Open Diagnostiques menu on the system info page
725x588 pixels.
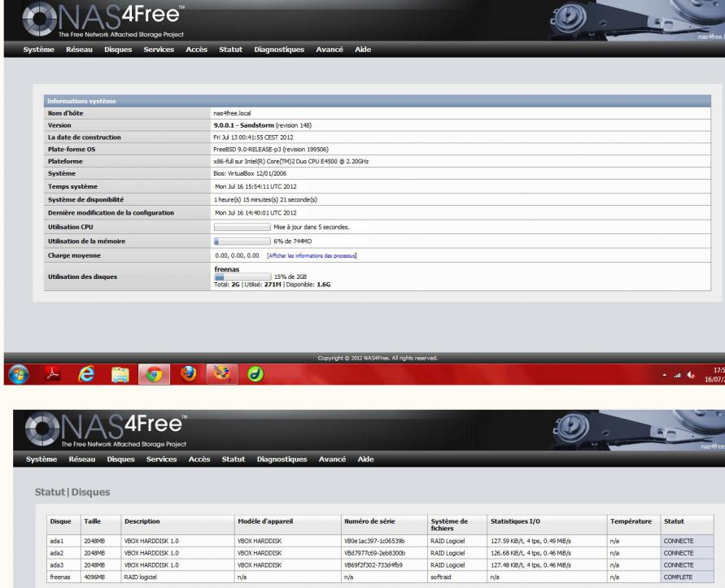point(279,50)
